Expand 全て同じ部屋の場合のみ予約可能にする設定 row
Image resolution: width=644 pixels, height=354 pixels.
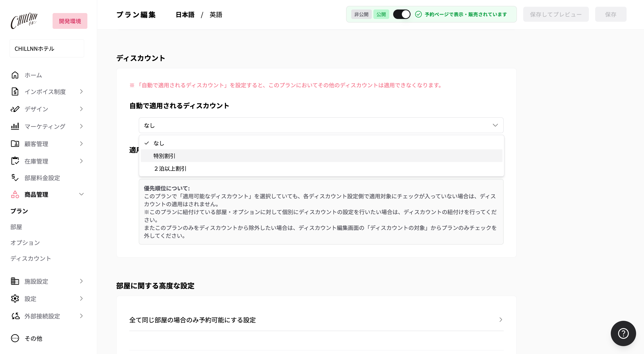coord(316,320)
